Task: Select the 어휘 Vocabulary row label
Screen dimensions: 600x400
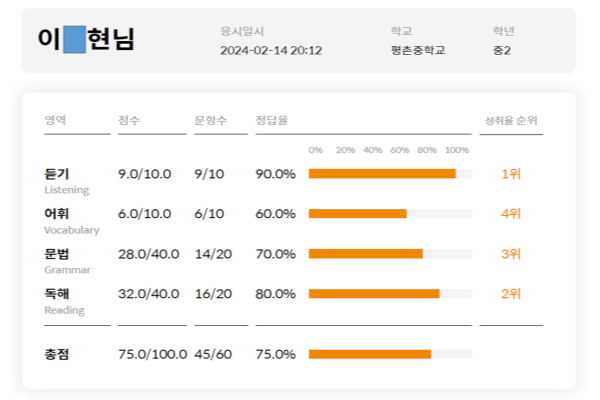Action: click(x=71, y=220)
